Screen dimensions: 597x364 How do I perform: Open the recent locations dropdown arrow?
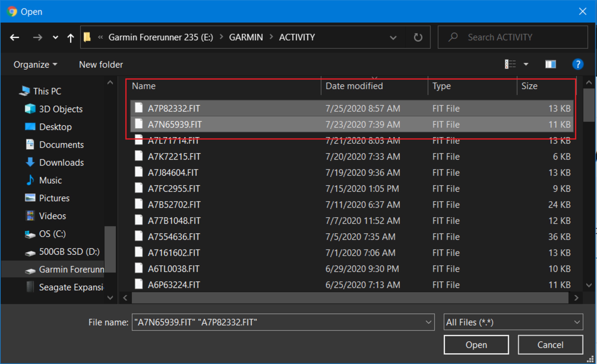point(55,37)
